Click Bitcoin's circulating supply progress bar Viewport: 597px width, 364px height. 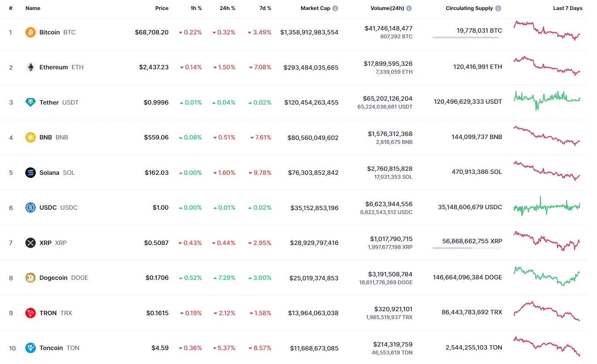[467, 37]
